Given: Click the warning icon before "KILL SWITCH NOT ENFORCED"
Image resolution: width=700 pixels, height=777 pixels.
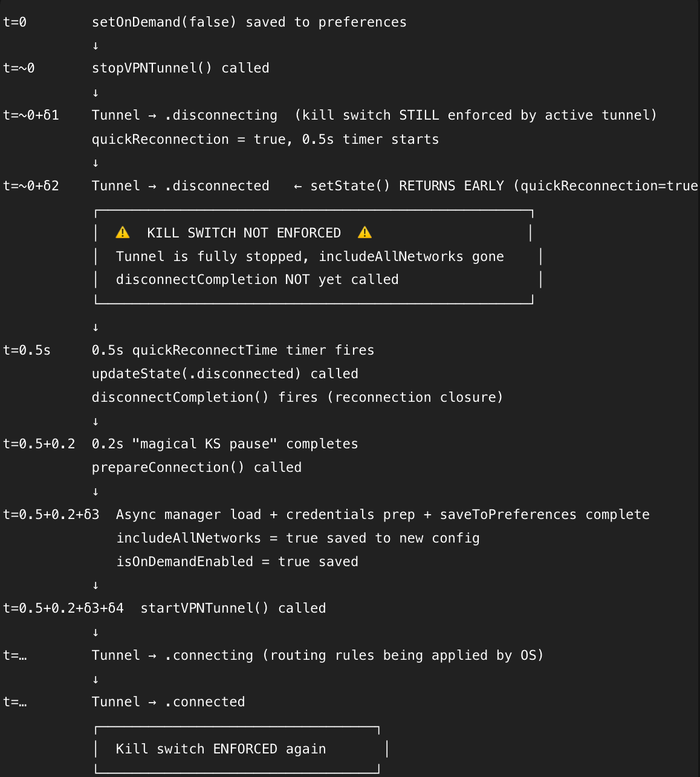Looking at the screenshot, I should [x=123, y=233].
